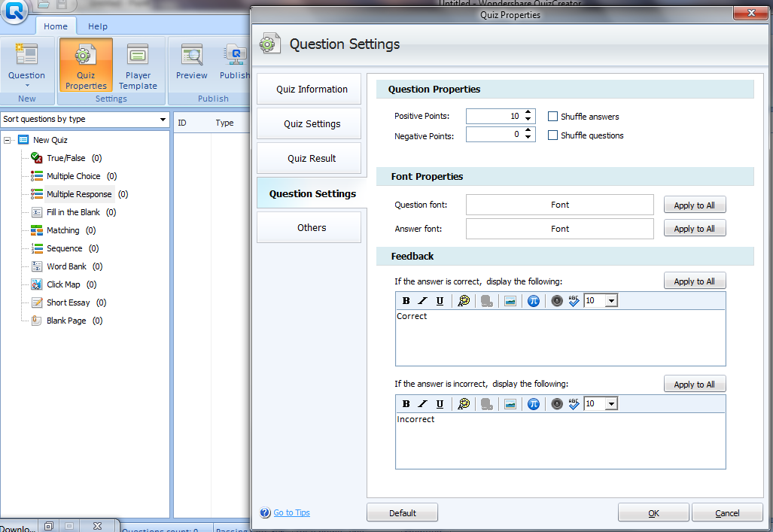Apply incorrect feedback to all questions
This screenshot has width=773, height=532.
pyautogui.click(x=695, y=384)
